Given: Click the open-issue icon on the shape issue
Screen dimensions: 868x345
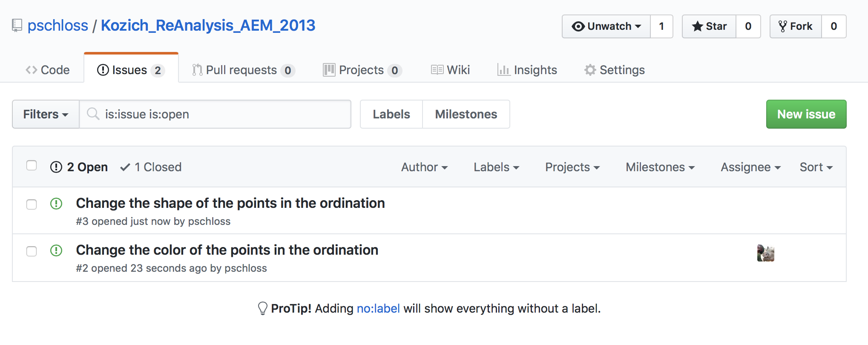Looking at the screenshot, I should click(56, 204).
